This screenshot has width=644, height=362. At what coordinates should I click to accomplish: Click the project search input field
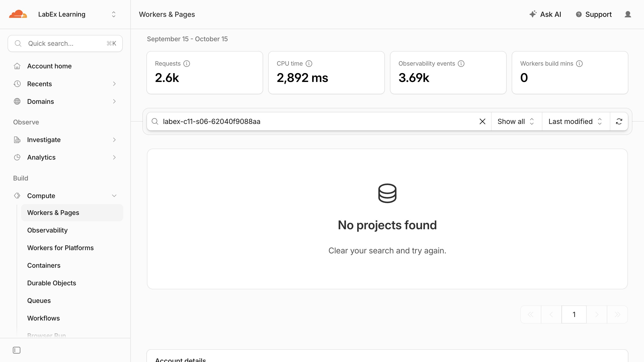[318, 121]
